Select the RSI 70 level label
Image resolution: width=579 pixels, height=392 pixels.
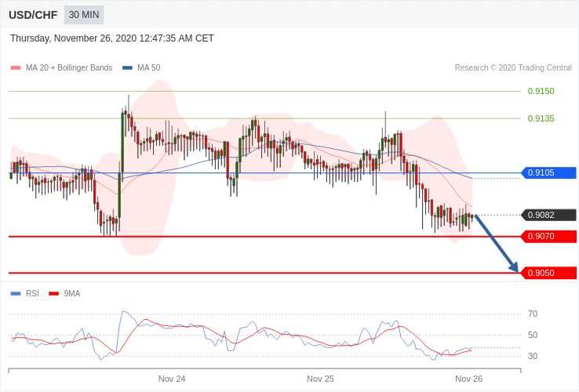533,314
